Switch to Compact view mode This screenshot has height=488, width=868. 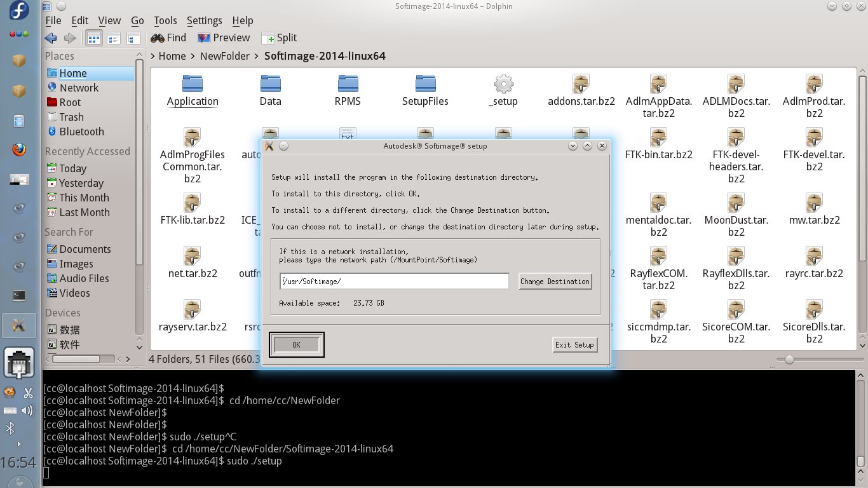pyautogui.click(x=114, y=38)
